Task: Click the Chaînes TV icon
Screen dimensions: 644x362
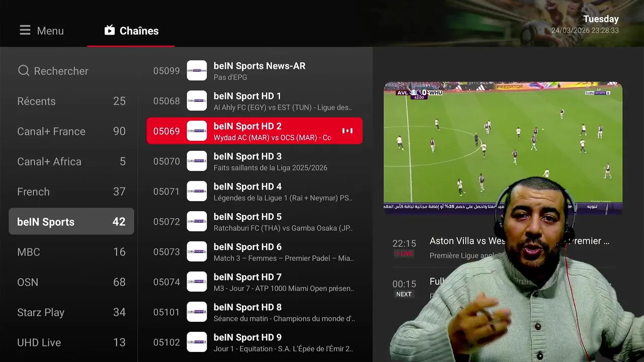Action: (110, 30)
